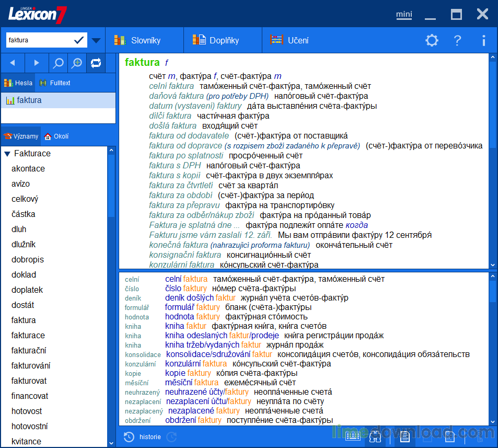Click the magnifier search icon
Viewport: 498px width, 448px height.
pyautogui.click(x=59, y=63)
